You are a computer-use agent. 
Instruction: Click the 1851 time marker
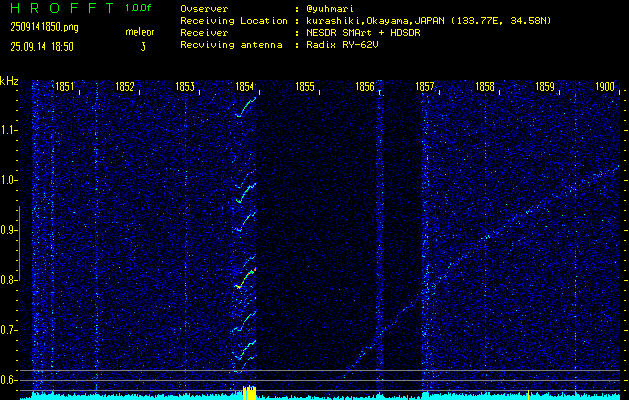tap(64, 86)
